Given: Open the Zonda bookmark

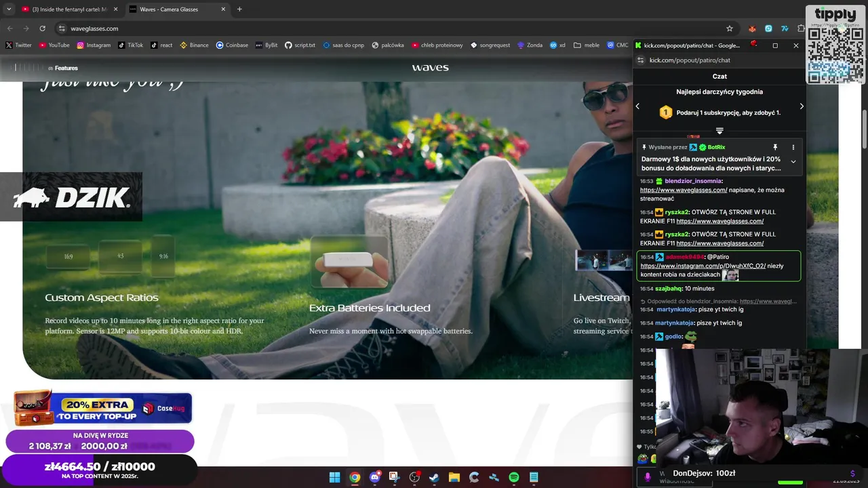Looking at the screenshot, I should [530, 45].
